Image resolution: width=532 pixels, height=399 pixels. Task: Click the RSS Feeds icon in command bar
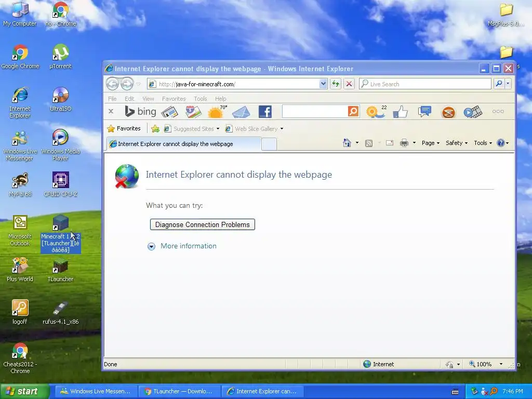[369, 143]
